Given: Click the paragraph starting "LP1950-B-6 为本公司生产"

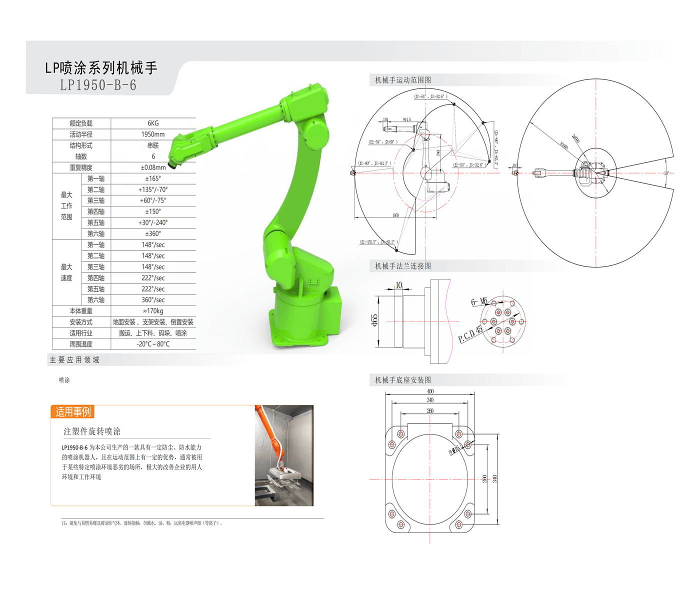Looking at the screenshot, I should tap(132, 462).
